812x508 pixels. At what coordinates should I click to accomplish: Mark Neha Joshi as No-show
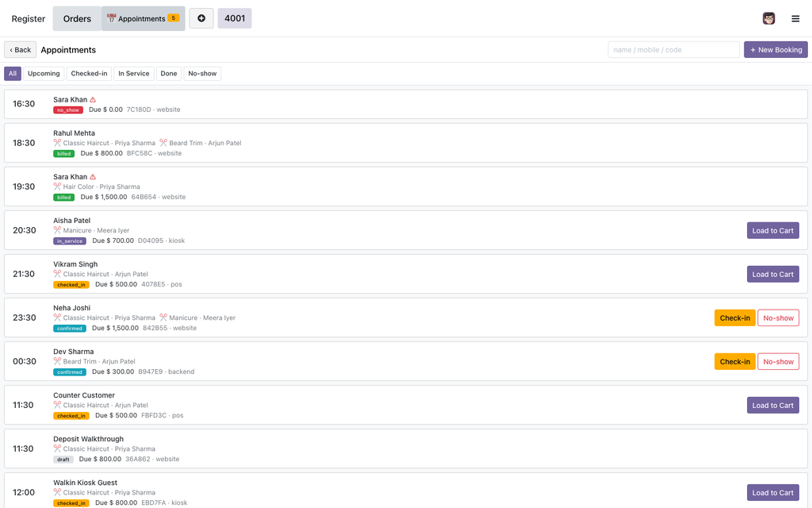[778, 317]
